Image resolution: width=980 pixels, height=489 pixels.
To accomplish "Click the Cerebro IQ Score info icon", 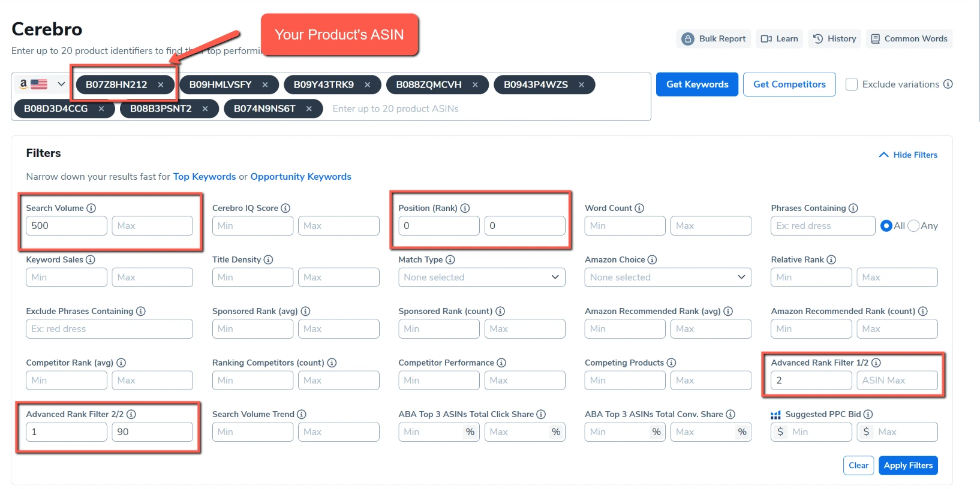I will (285, 208).
